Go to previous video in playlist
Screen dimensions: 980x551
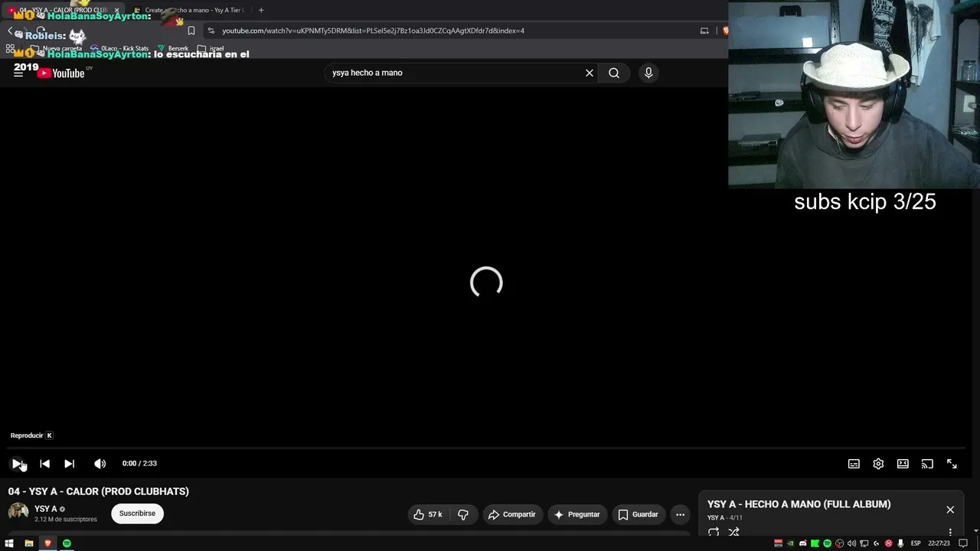44,464
